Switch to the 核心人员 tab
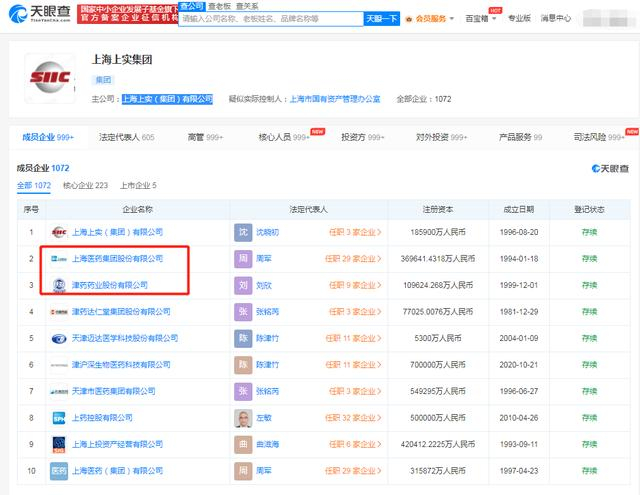The width and height of the screenshot is (640, 495). click(x=284, y=138)
